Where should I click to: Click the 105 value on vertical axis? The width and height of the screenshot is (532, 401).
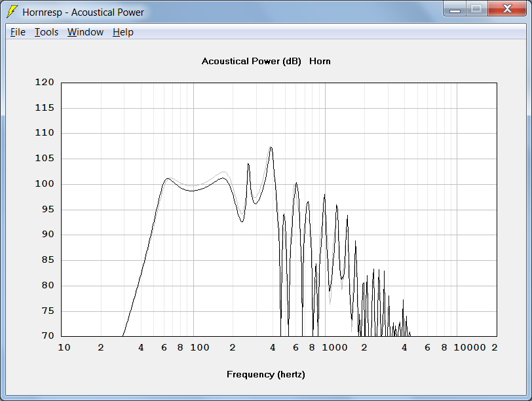pyautogui.click(x=45, y=158)
